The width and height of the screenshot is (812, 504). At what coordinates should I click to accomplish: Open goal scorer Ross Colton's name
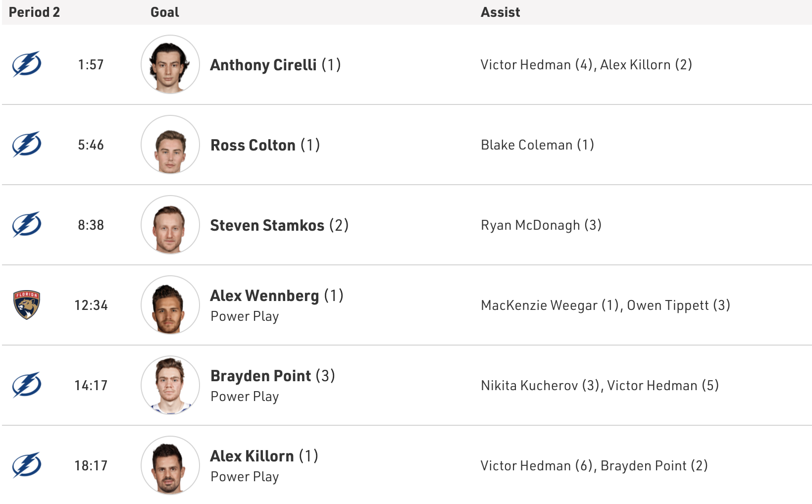pos(253,145)
